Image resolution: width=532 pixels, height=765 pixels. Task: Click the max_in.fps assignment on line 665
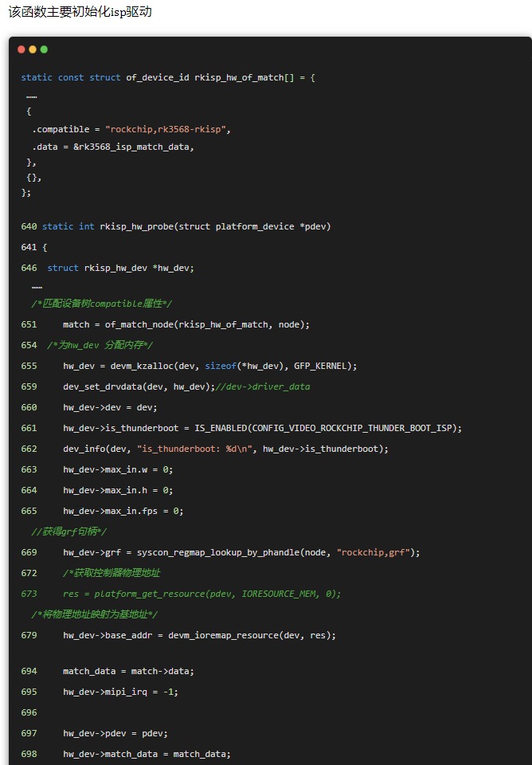118,511
